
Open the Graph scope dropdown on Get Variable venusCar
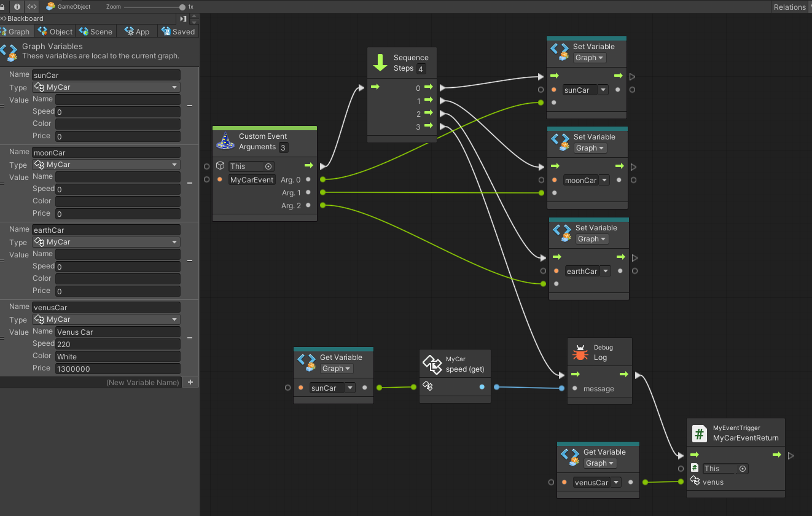(600, 463)
